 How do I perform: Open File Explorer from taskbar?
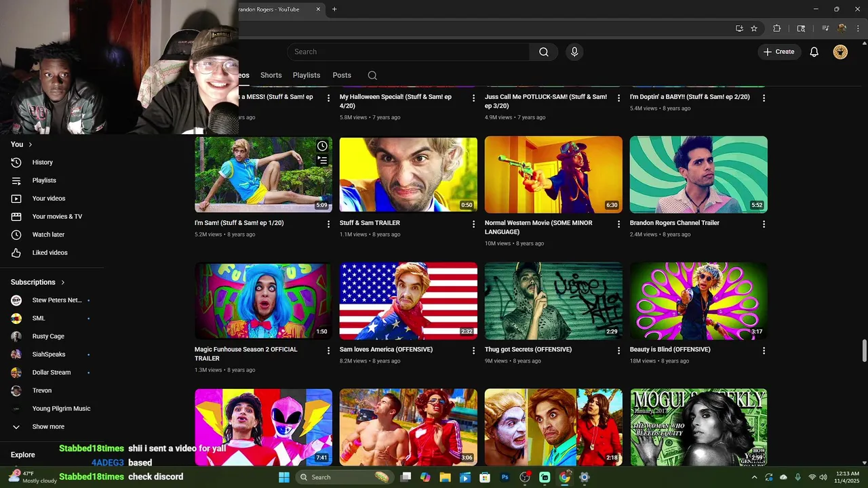(445, 477)
